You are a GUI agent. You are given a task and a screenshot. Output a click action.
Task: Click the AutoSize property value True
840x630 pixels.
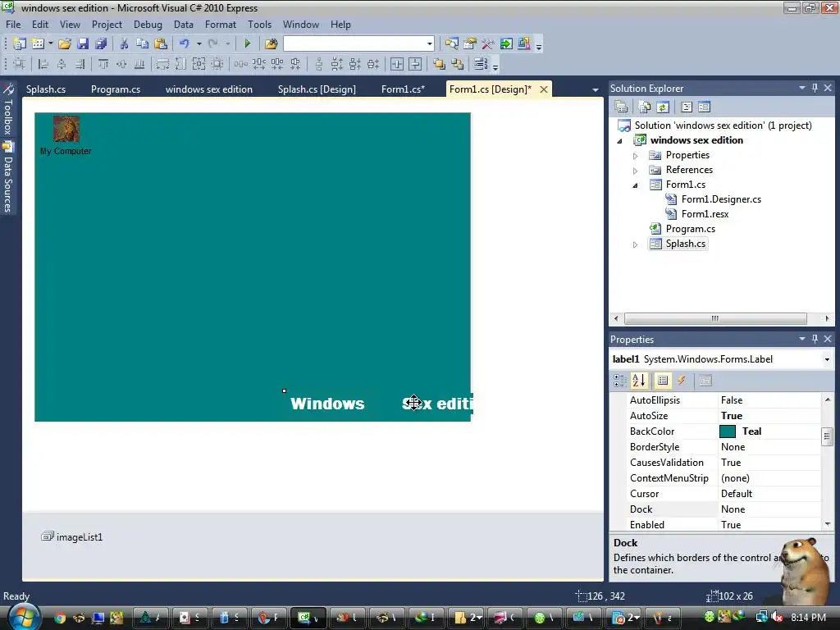point(731,416)
